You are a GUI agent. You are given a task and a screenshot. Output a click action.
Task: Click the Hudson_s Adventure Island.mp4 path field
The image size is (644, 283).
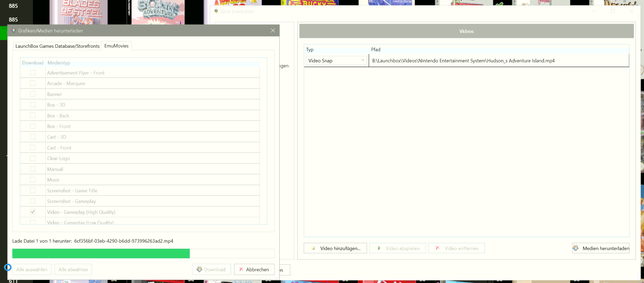[499, 61]
